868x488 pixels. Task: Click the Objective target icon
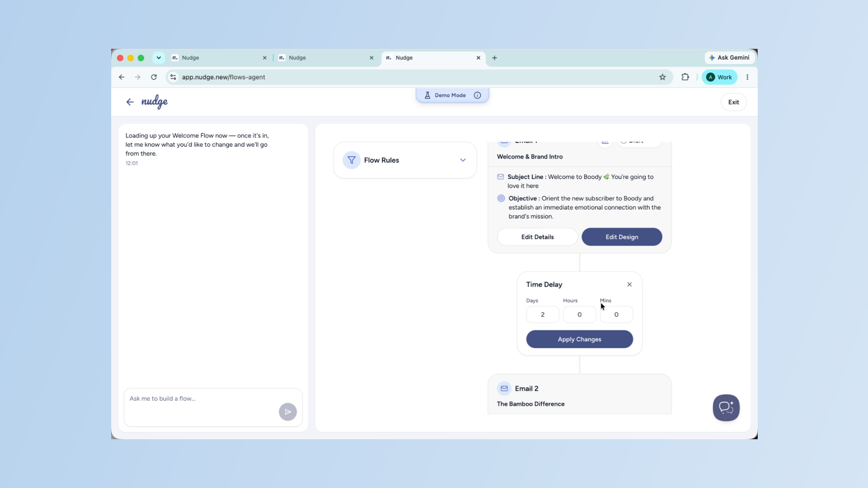point(501,198)
